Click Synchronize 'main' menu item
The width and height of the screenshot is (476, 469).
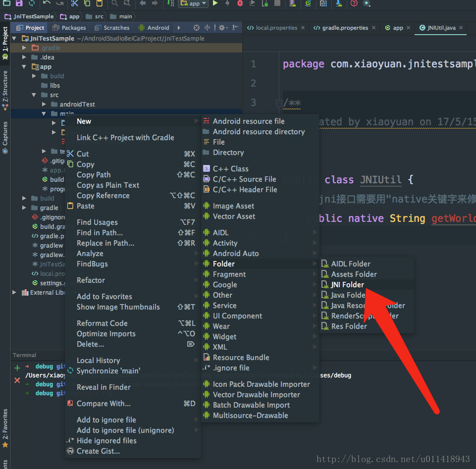tap(133, 371)
